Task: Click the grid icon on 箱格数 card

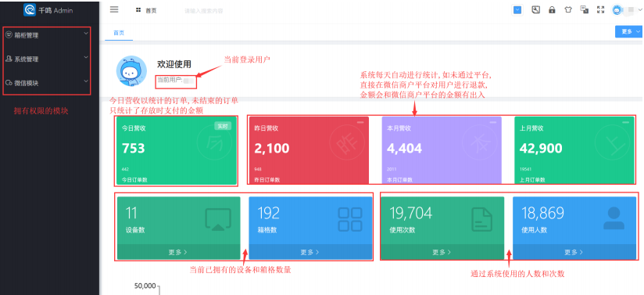Action: coord(350,219)
